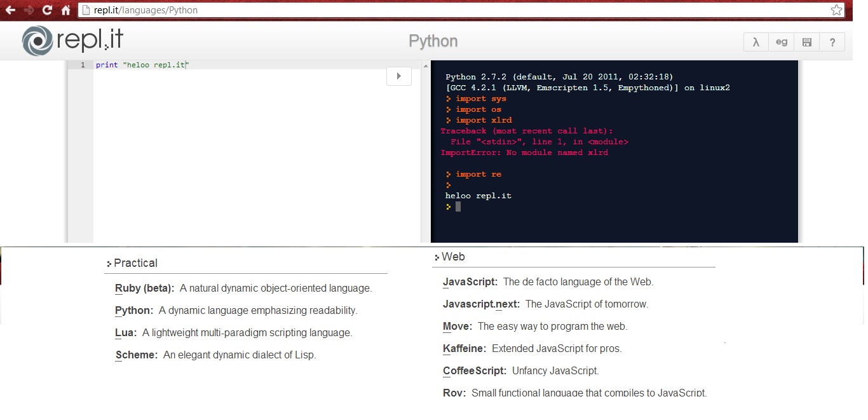Select Javascript.next language
Viewport: 868px width, 420px height.
pyautogui.click(x=481, y=304)
